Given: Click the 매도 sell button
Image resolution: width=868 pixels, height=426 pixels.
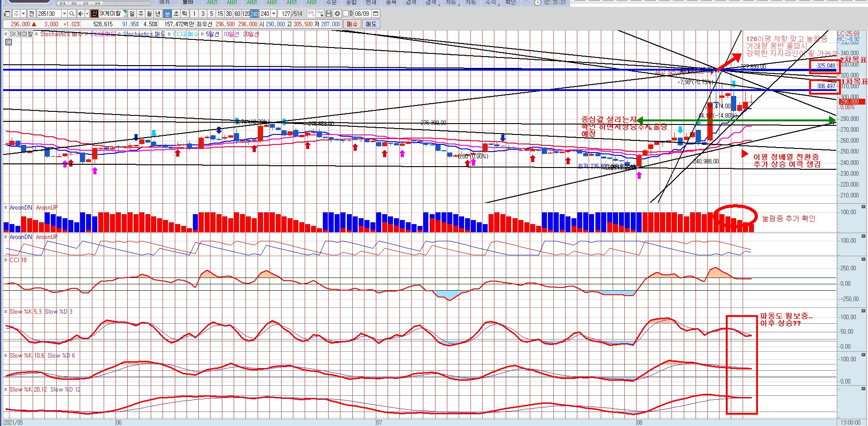Looking at the screenshot, I should pos(371,24).
